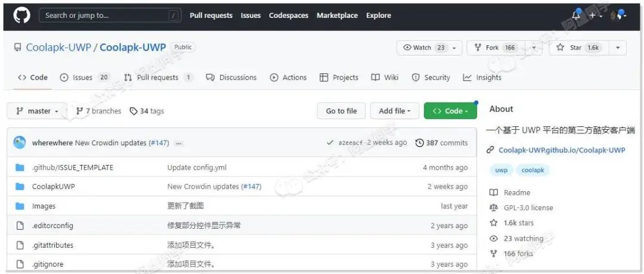Screen dimensions: 644x274
Task: Click the Go to file button
Action: (341, 111)
